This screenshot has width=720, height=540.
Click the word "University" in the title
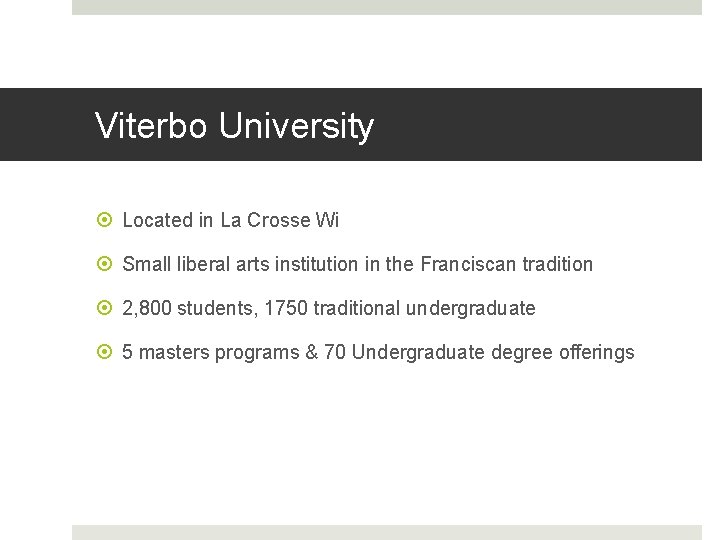(296, 126)
